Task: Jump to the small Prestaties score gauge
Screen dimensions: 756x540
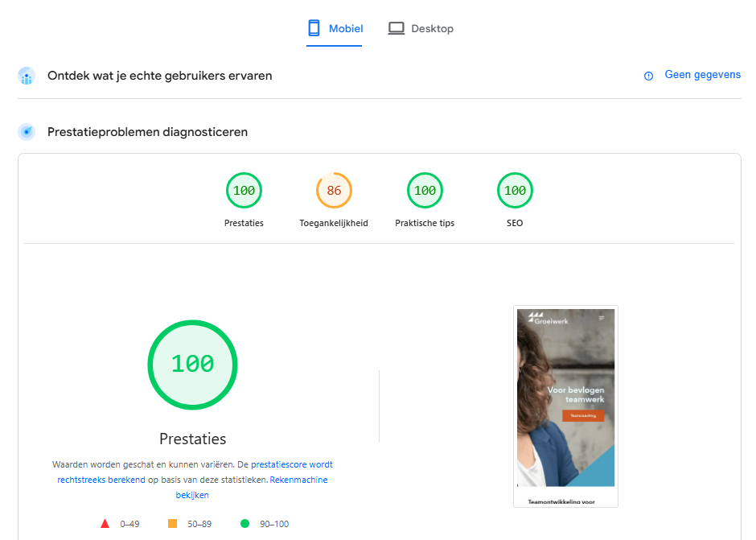Action: (244, 192)
